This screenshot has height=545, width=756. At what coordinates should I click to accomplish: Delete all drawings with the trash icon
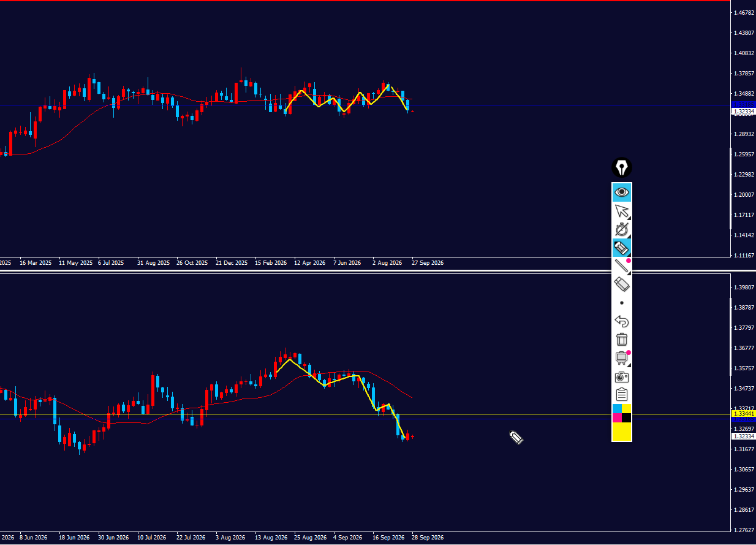point(622,340)
